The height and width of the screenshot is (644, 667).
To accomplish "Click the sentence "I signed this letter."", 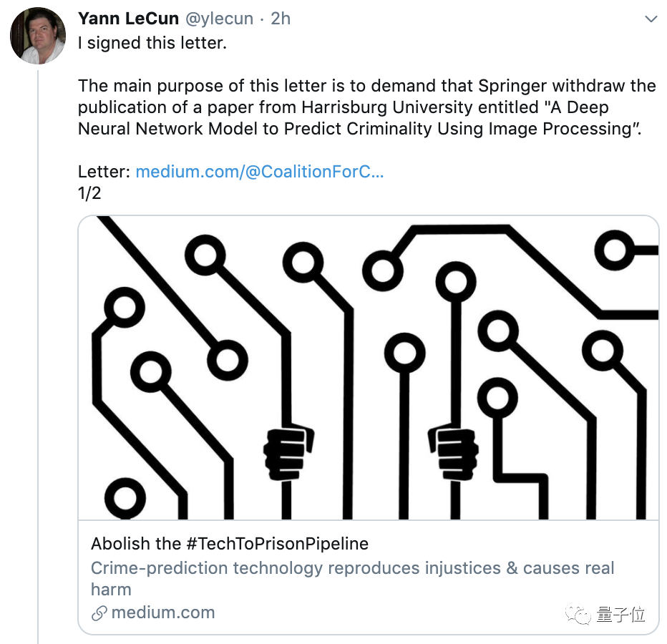I will (x=152, y=42).
